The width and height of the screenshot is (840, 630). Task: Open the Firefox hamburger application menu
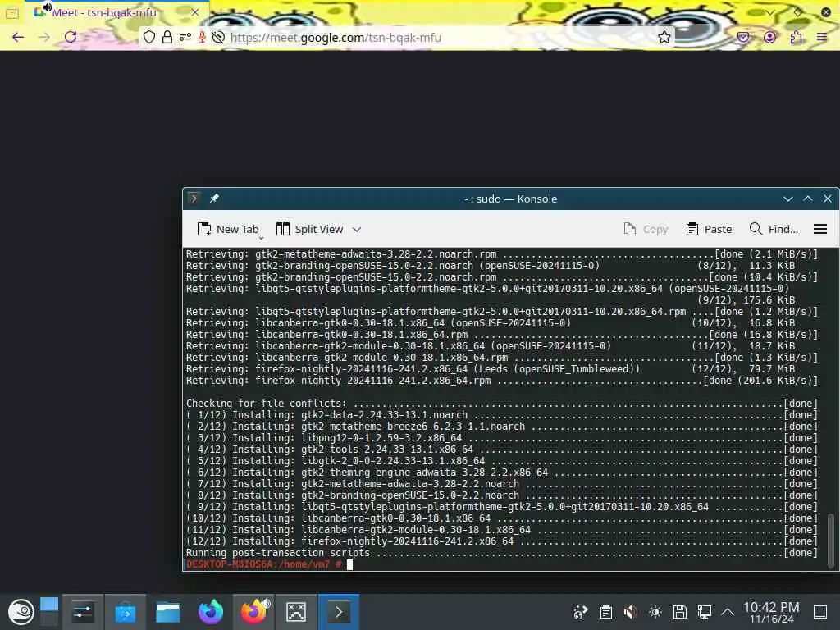[x=822, y=37]
